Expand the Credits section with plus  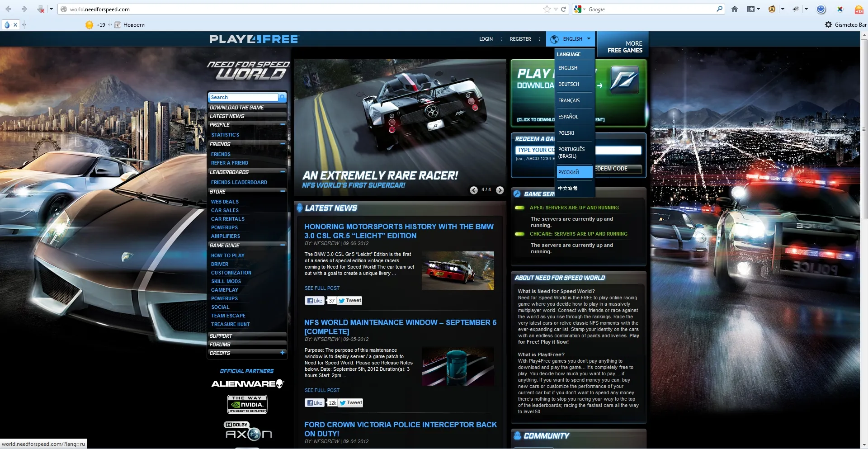tap(283, 353)
